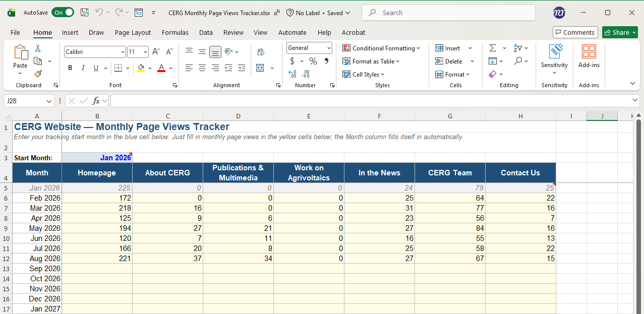Open the Borders dropdown arrow
Screen dimensions: 644x314
(x=128, y=68)
